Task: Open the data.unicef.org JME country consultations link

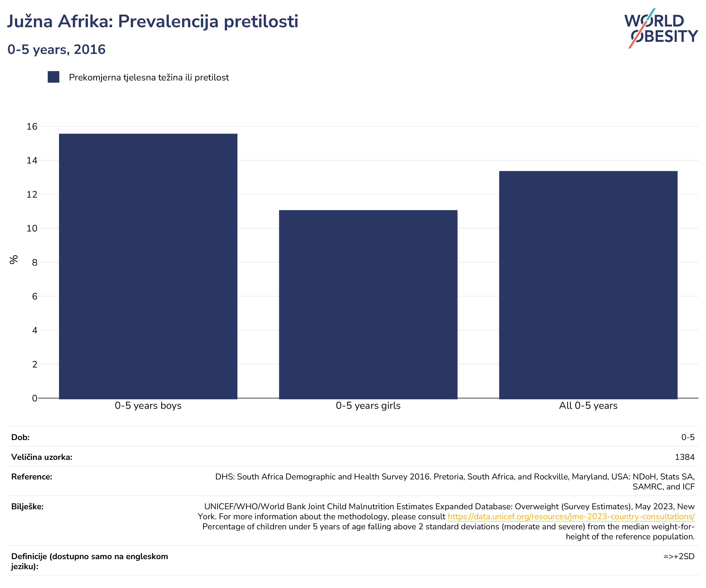Action: tap(571, 517)
